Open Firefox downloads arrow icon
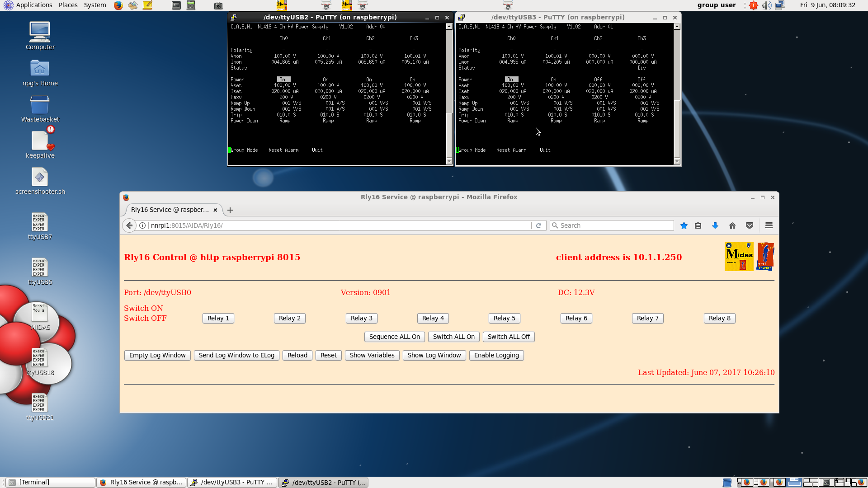 (715, 225)
